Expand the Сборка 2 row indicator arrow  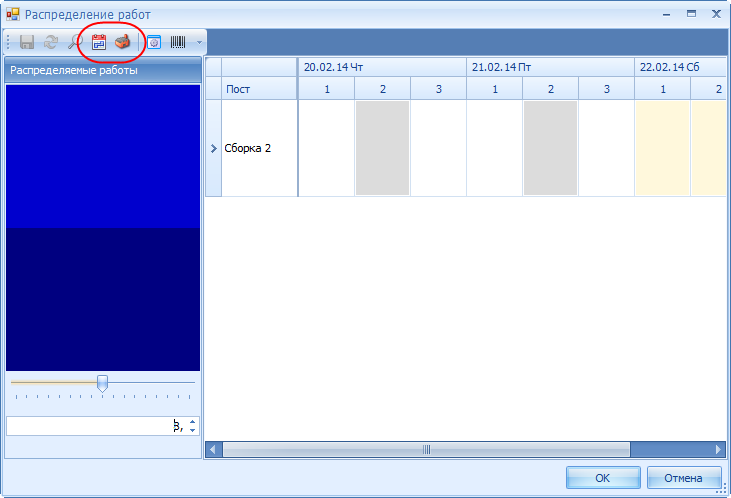tap(214, 148)
